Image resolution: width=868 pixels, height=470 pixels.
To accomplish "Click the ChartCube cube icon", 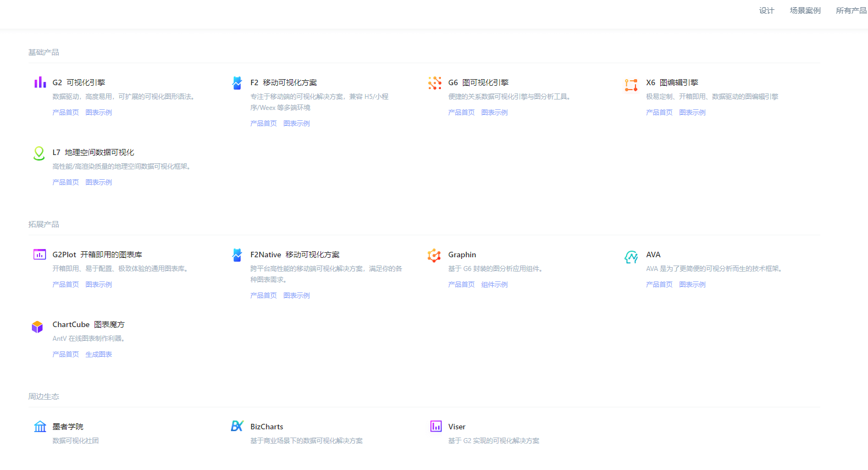I will 37,327.
